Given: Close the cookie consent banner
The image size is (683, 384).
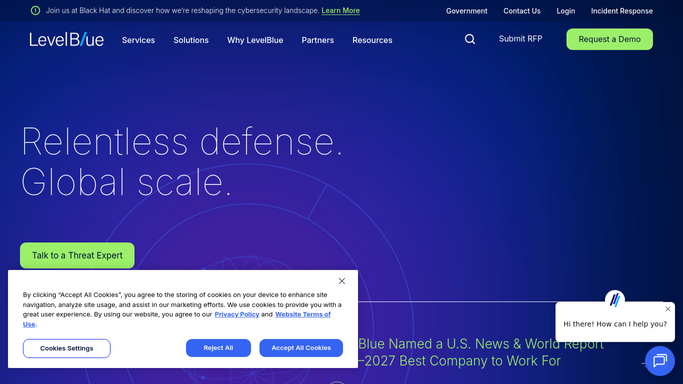Looking at the screenshot, I should pyautogui.click(x=342, y=281).
